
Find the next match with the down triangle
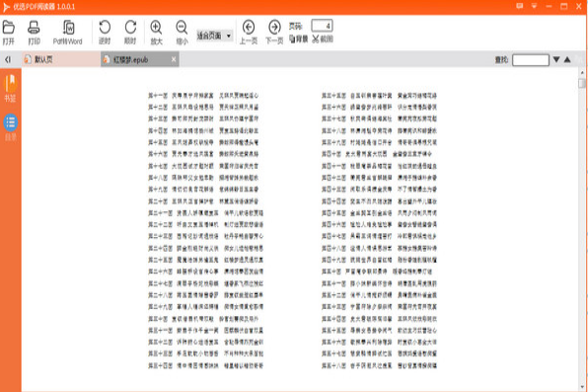click(556, 59)
